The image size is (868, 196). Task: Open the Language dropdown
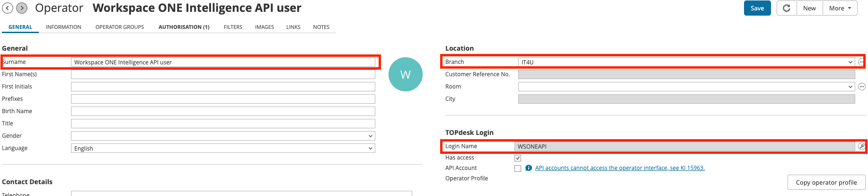(x=223, y=148)
